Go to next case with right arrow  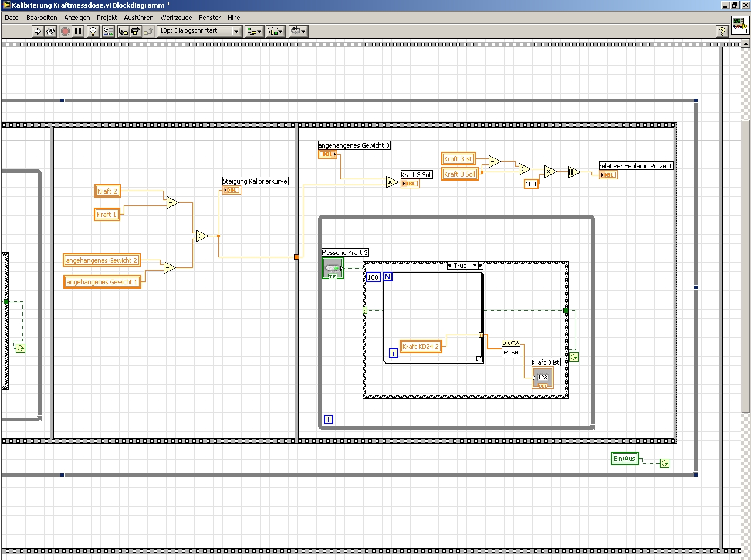[x=481, y=266]
